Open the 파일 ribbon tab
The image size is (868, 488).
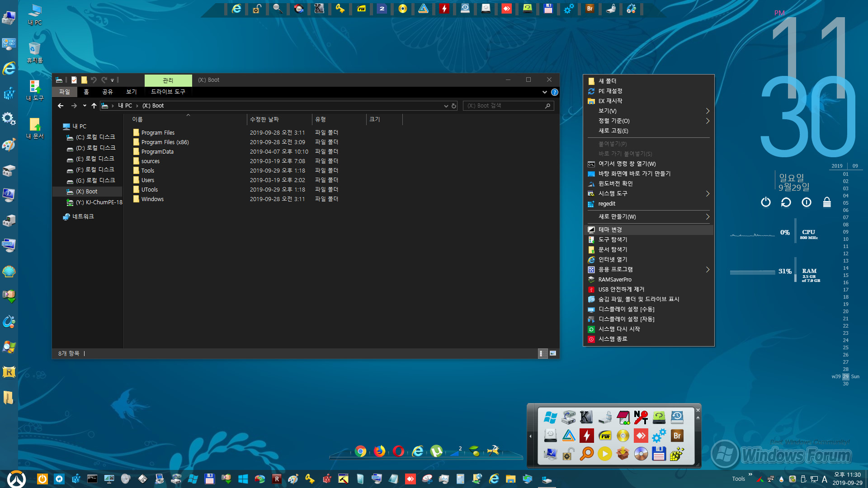pos(65,92)
